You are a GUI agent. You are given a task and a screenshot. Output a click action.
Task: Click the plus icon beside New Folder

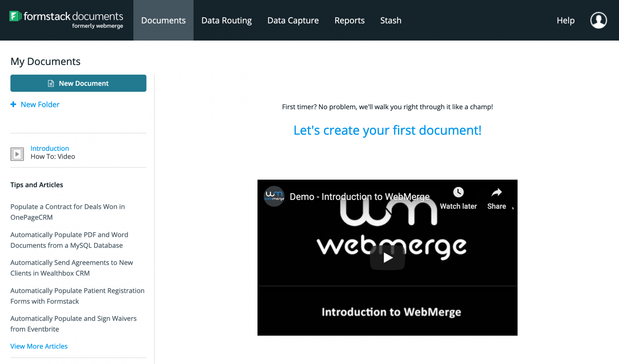[x=13, y=105]
